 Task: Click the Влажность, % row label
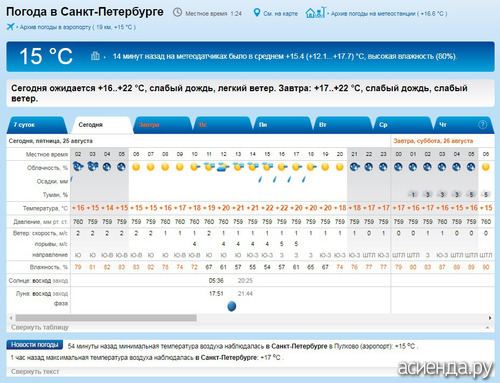click(49, 267)
